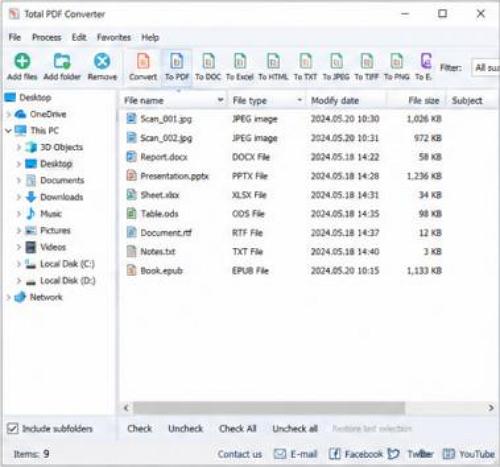Click the Contact us link
The height and width of the screenshot is (467, 500).
(240, 454)
